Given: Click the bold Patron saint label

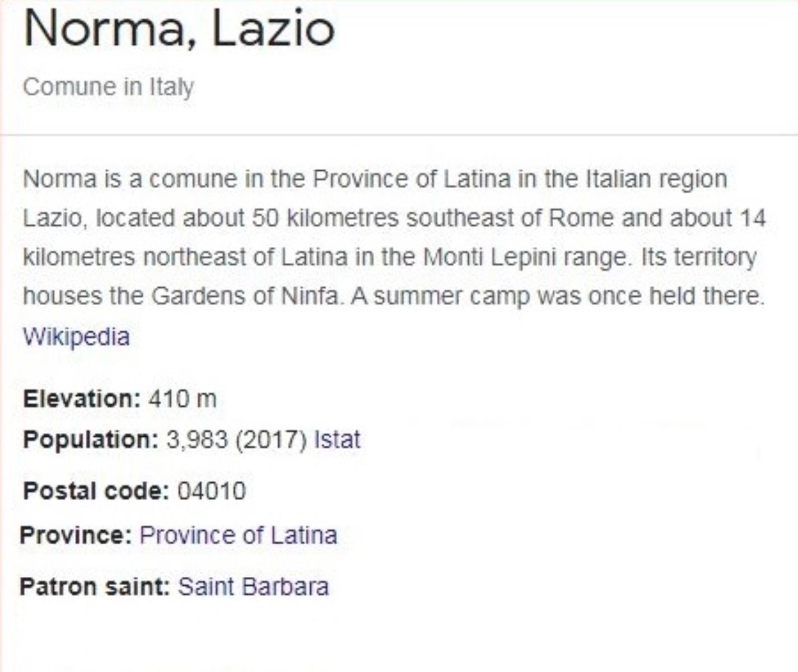Looking at the screenshot, I should [95, 587].
